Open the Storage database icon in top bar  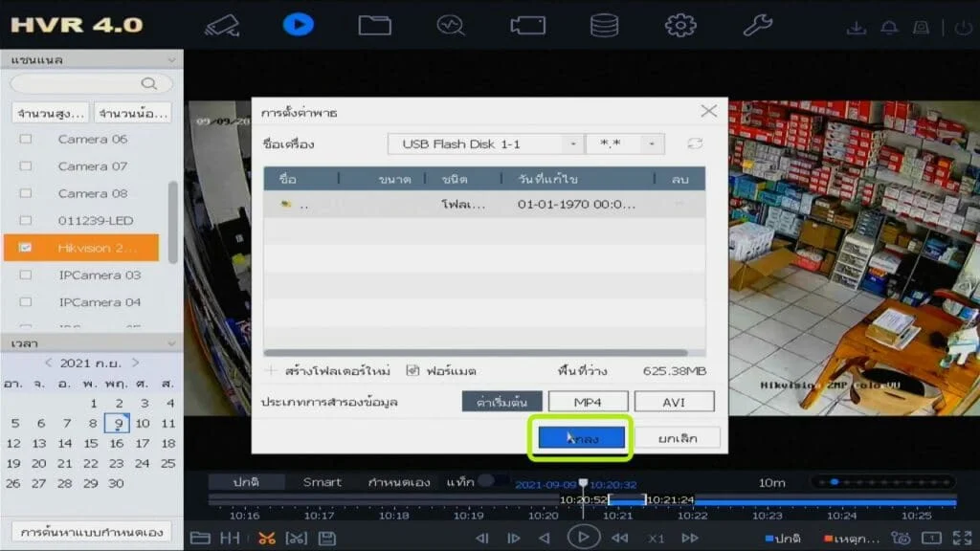tap(604, 25)
